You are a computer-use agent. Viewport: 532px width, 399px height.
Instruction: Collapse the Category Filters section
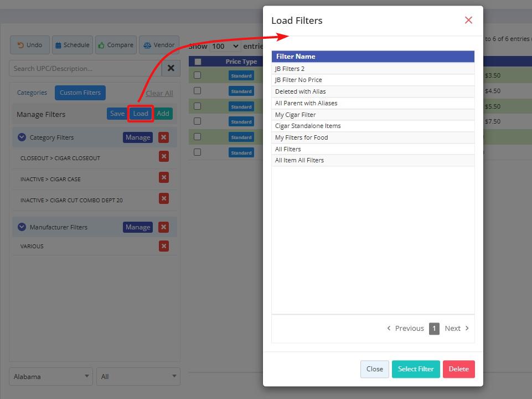pyautogui.click(x=22, y=137)
